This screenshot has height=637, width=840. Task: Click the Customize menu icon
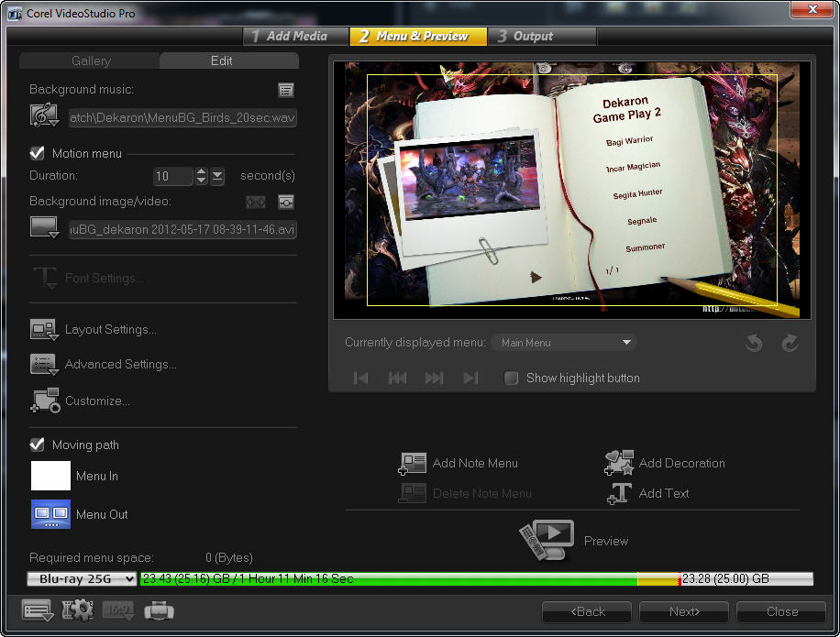pos(44,401)
